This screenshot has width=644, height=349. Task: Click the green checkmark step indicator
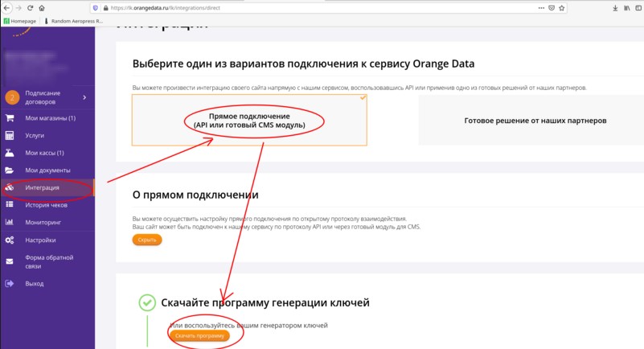pyautogui.click(x=147, y=302)
